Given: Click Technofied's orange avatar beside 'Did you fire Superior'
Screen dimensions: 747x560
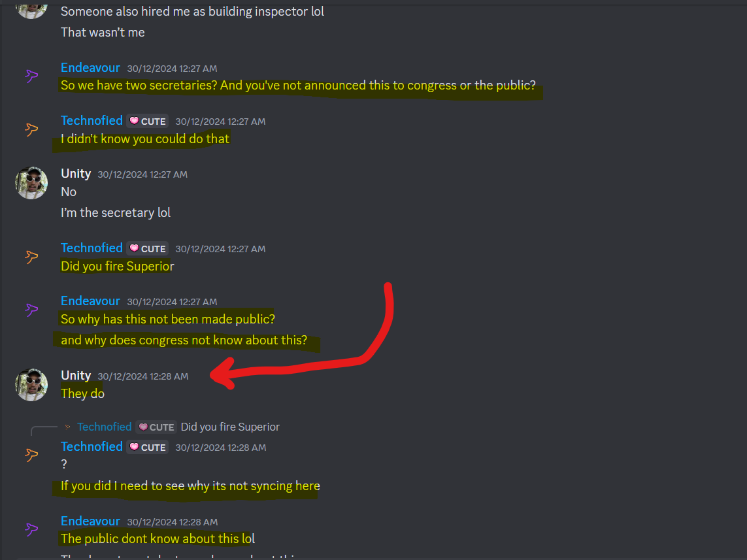Looking at the screenshot, I should [x=31, y=257].
